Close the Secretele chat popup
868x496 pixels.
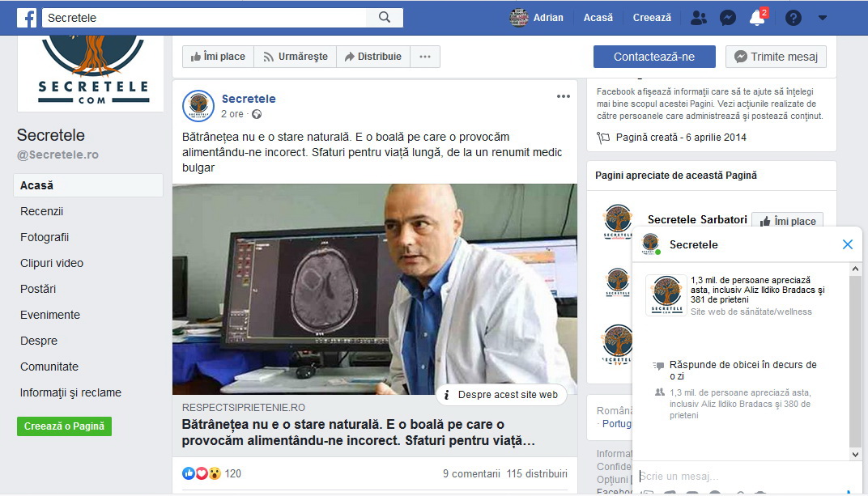click(848, 244)
